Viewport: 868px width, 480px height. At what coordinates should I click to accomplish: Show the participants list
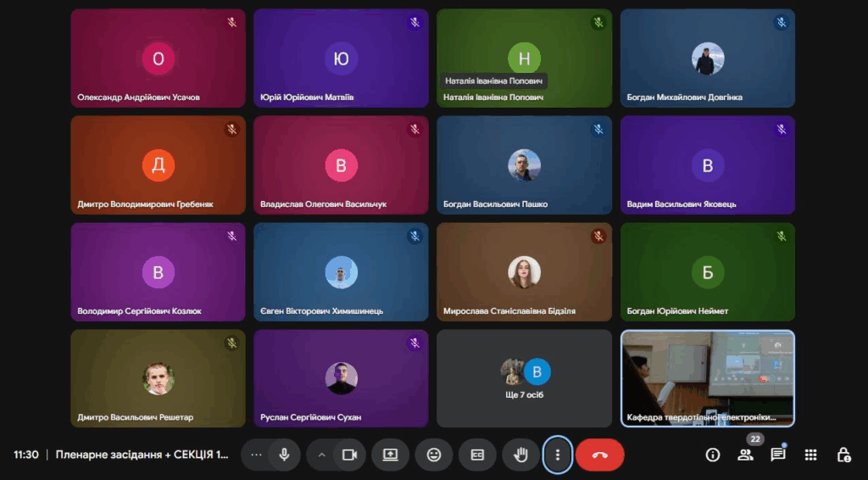point(745,455)
